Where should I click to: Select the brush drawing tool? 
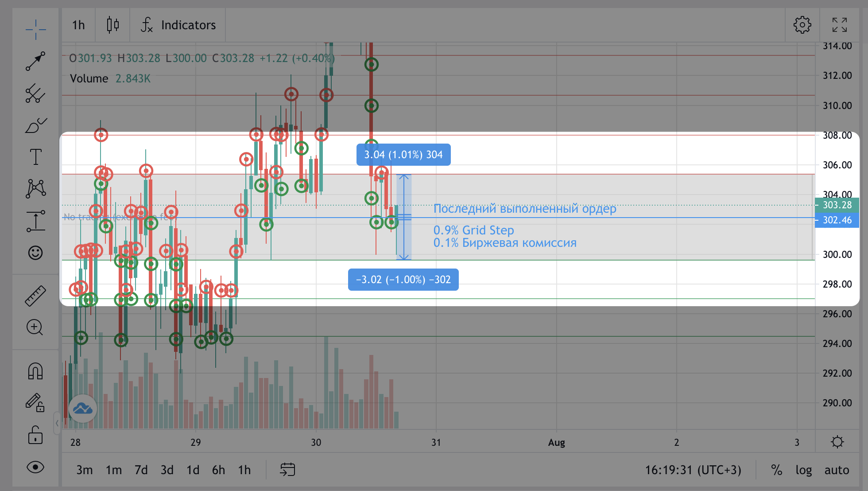point(35,126)
